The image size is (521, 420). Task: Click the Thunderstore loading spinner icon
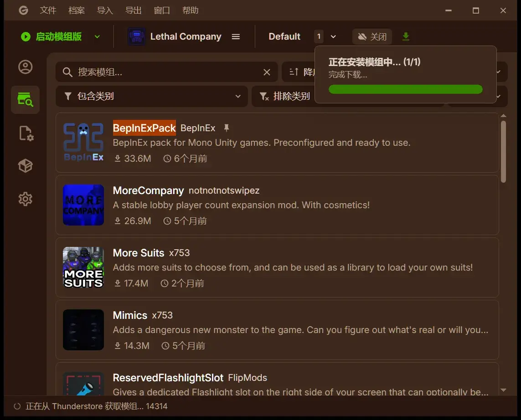pos(17,406)
